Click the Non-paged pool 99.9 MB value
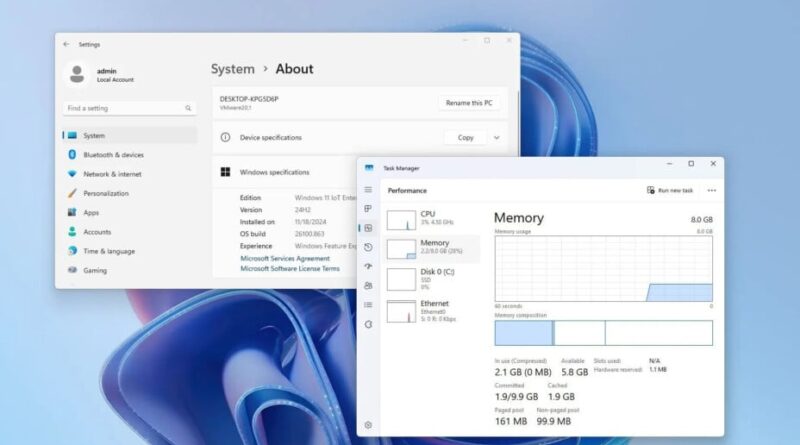This screenshot has height=445, width=800. [554, 421]
